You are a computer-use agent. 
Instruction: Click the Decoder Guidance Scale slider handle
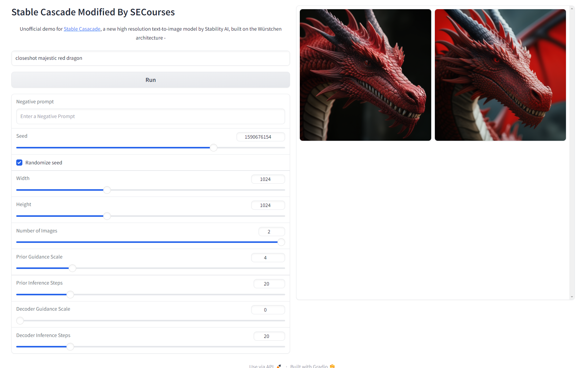pyautogui.click(x=20, y=321)
